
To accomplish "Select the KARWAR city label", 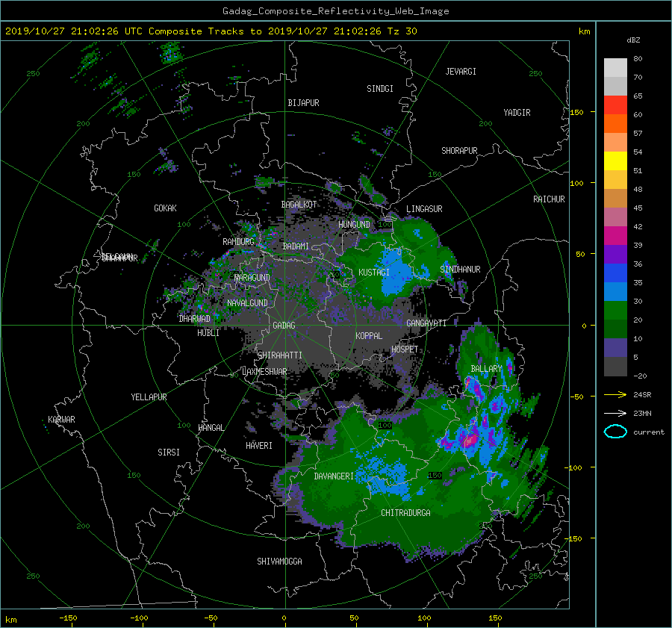I will tap(61, 420).
